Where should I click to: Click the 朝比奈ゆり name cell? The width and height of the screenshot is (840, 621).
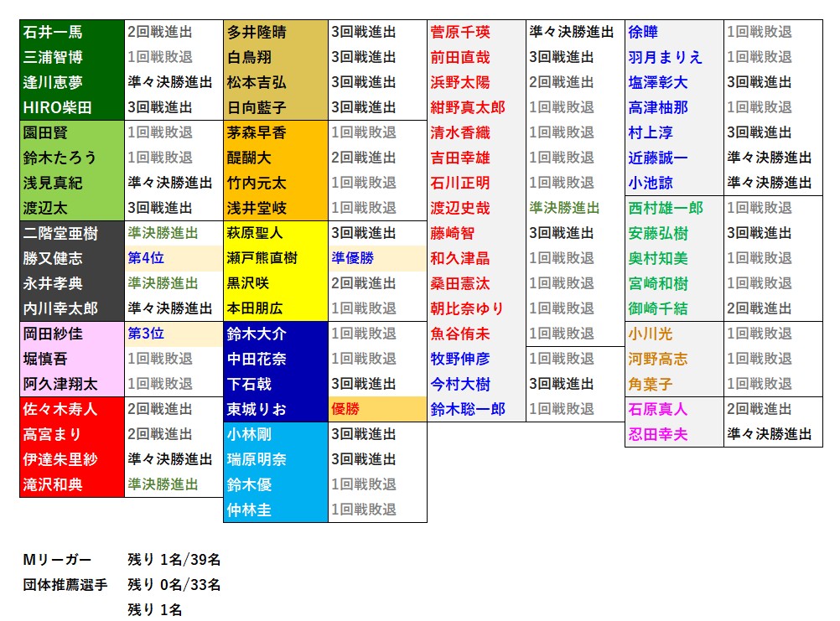pos(476,309)
